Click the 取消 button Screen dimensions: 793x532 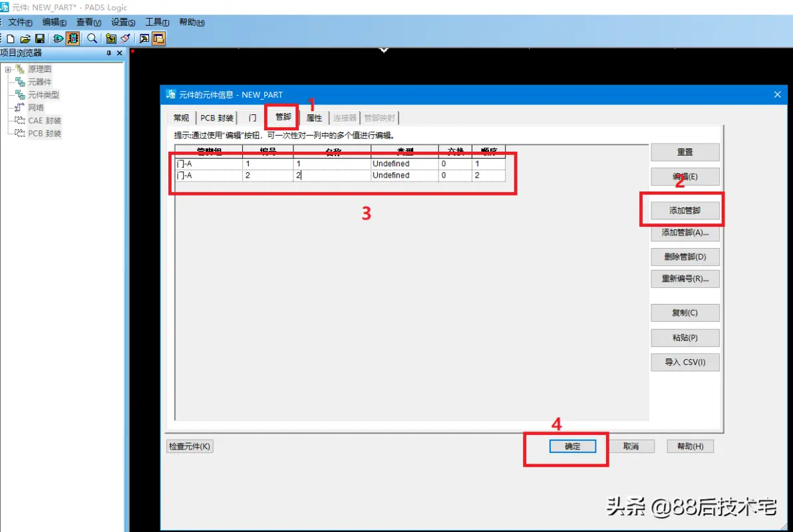click(631, 446)
